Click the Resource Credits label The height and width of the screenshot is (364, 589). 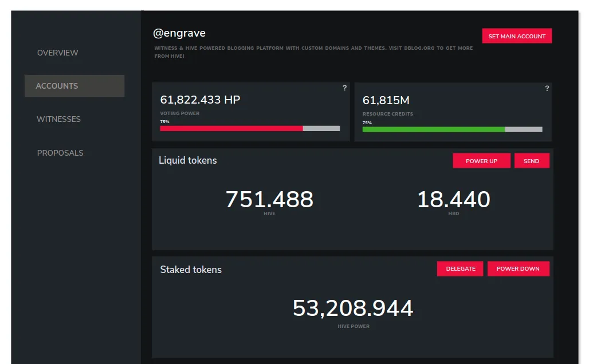tap(388, 114)
